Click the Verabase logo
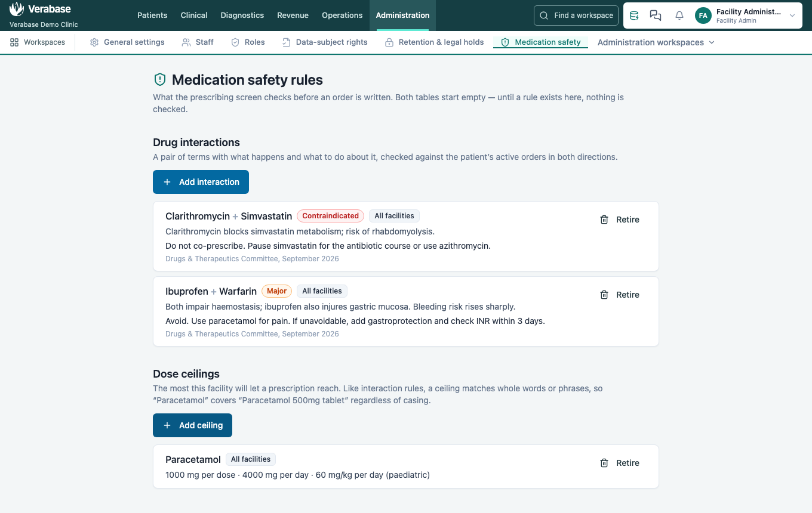This screenshot has height=513, width=812. click(41, 9)
